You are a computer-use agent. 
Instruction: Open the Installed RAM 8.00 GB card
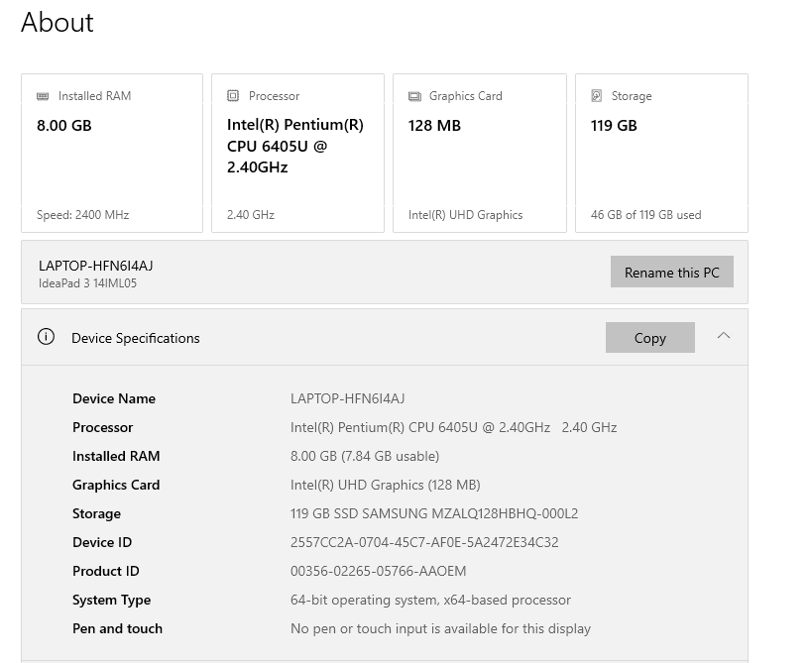[112, 153]
